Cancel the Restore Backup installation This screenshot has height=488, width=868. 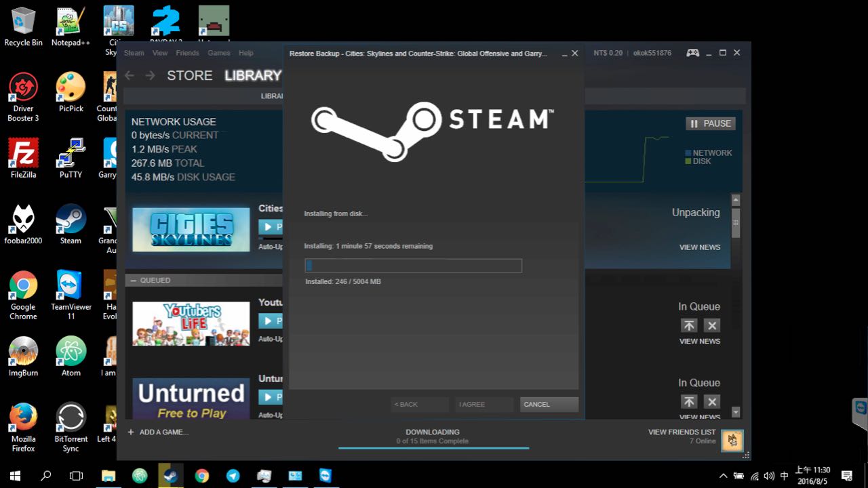click(549, 405)
